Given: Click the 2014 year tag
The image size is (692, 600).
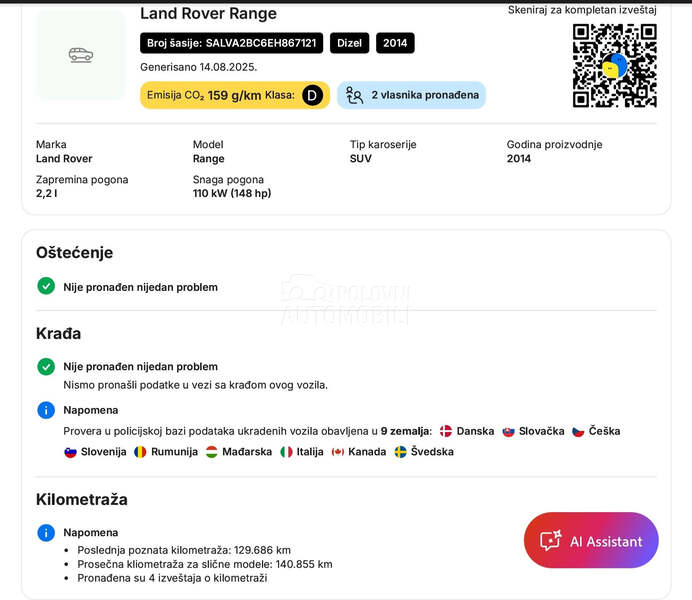Looking at the screenshot, I should point(395,43).
